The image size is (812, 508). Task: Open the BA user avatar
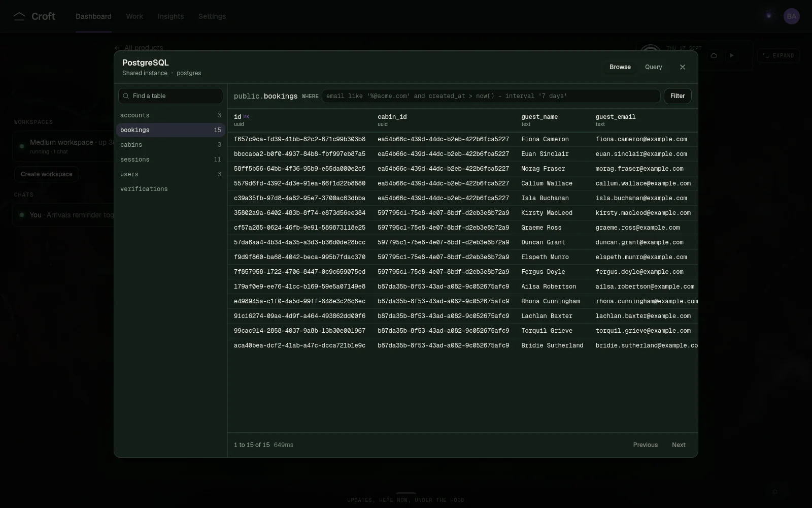(x=791, y=16)
